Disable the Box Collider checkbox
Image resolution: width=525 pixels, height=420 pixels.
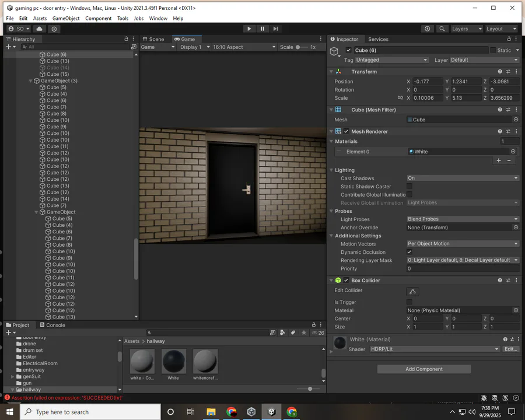point(346,280)
